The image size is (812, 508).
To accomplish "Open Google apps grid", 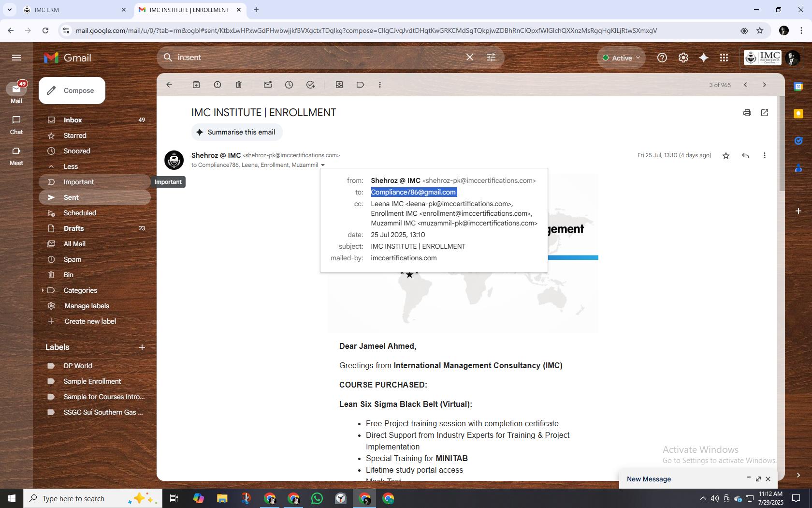I will point(724,58).
